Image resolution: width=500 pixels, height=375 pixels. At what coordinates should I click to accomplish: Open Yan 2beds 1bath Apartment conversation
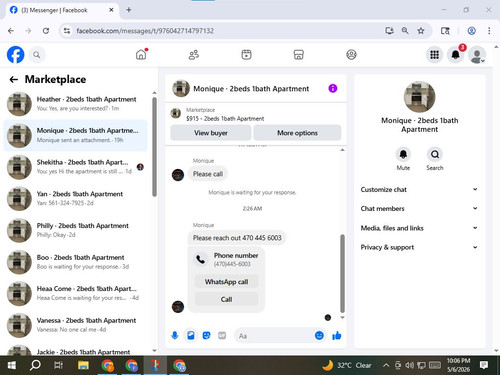coord(76,198)
